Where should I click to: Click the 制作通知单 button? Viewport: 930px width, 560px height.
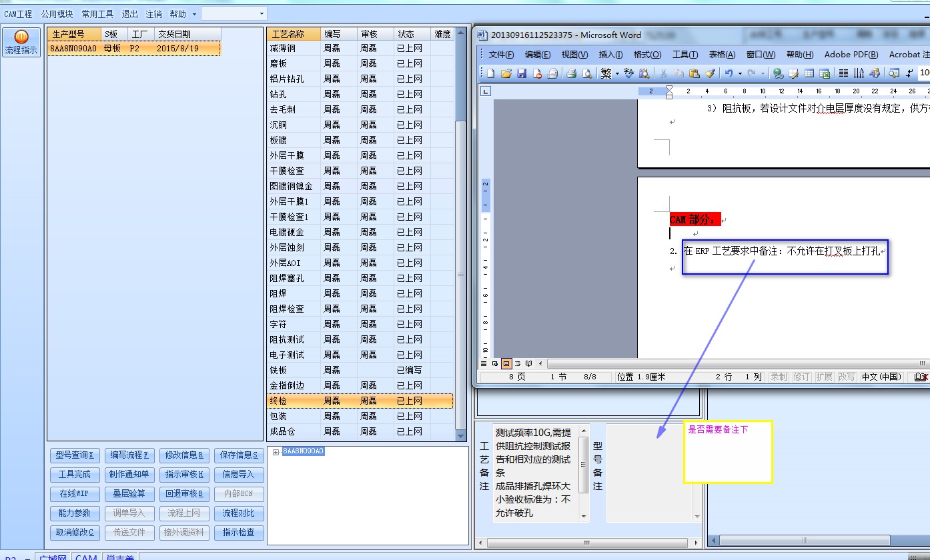tap(129, 475)
